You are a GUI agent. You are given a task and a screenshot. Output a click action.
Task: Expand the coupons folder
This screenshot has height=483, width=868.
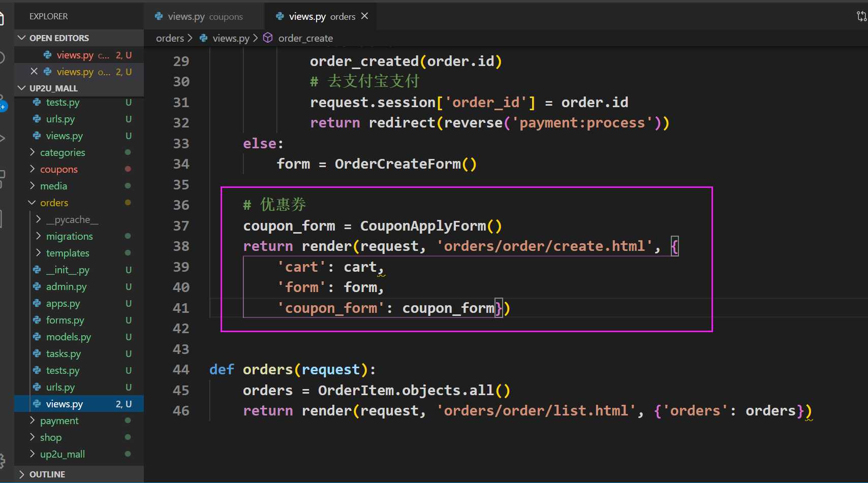(79, 169)
